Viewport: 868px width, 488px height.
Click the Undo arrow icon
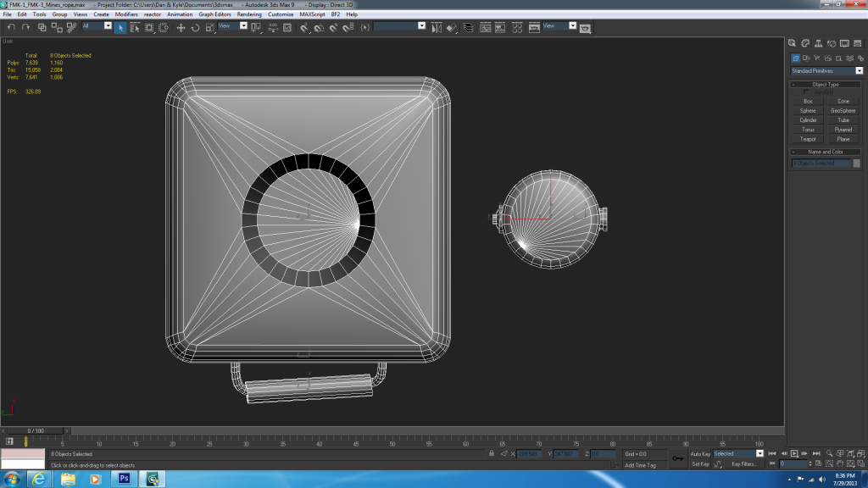pos(10,27)
